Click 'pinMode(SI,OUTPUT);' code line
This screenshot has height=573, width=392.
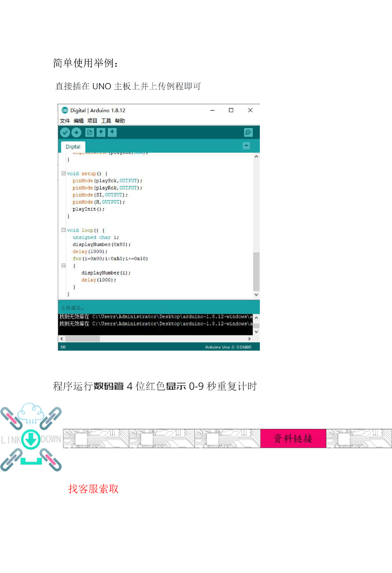tap(100, 195)
